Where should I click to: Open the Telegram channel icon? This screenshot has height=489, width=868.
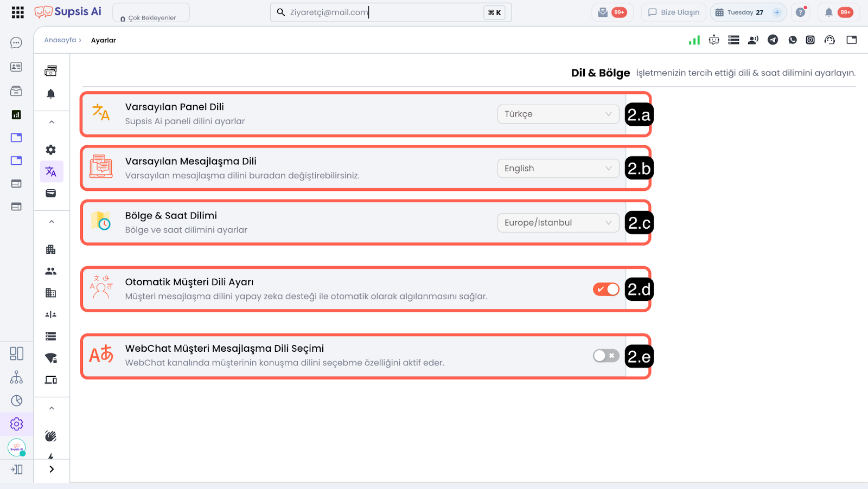773,40
